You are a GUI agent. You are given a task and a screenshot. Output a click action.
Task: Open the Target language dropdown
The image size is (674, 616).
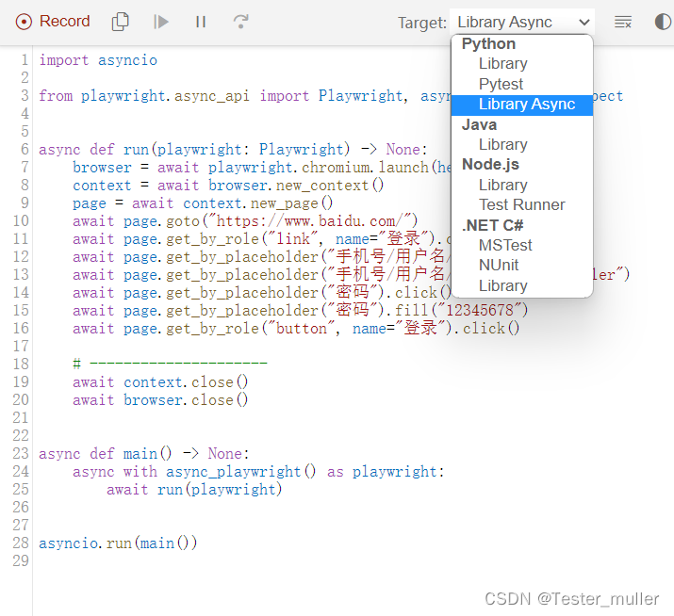pyautogui.click(x=522, y=22)
